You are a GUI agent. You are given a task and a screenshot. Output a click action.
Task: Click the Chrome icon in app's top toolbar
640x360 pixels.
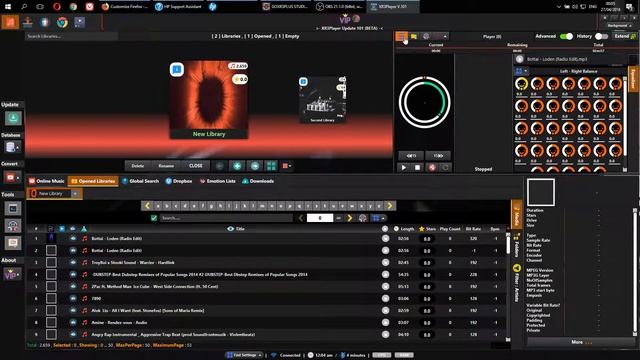[62, 22]
